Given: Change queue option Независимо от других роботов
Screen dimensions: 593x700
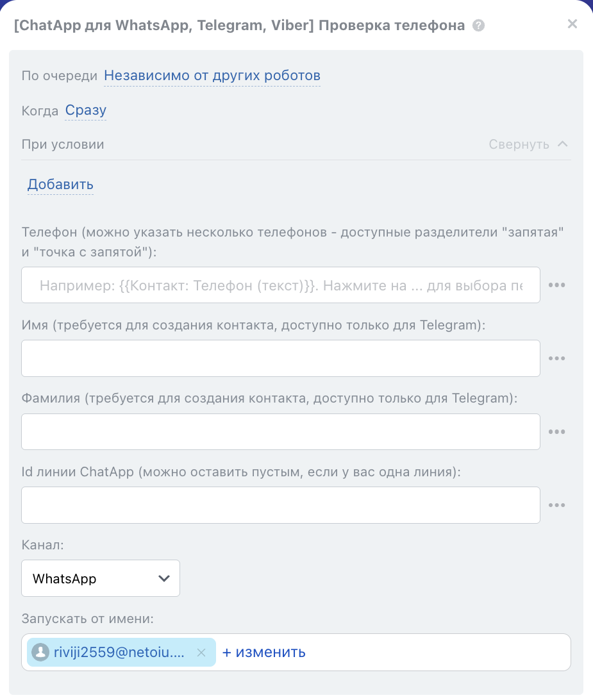Looking at the screenshot, I should coord(212,76).
